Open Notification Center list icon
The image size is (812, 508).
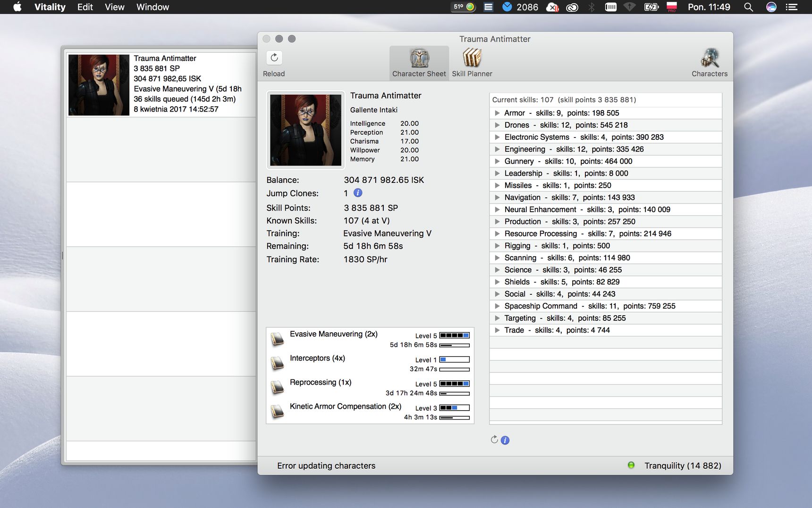pos(792,7)
